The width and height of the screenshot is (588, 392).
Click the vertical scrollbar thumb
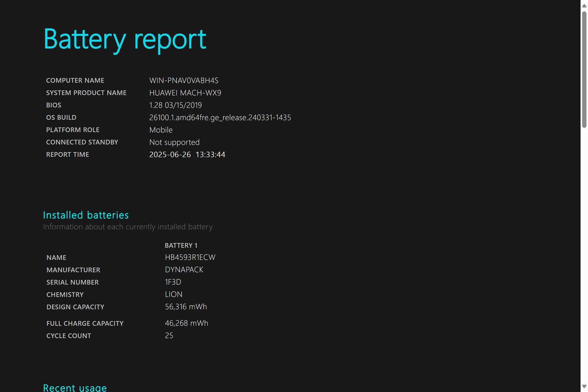click(584, 69)
